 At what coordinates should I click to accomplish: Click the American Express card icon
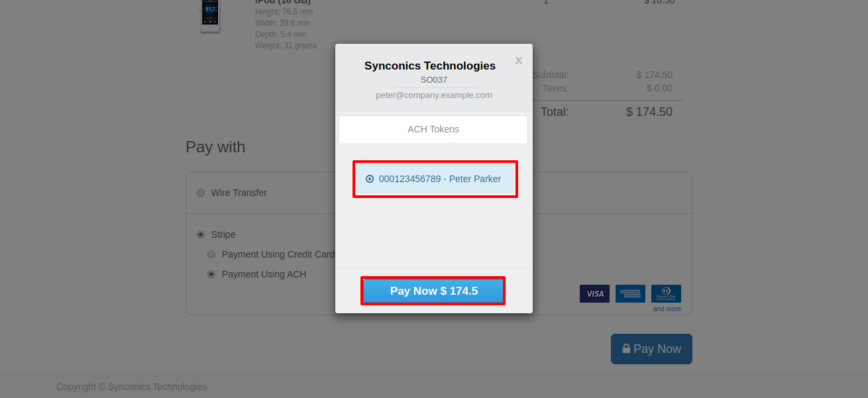pos(630,294)
